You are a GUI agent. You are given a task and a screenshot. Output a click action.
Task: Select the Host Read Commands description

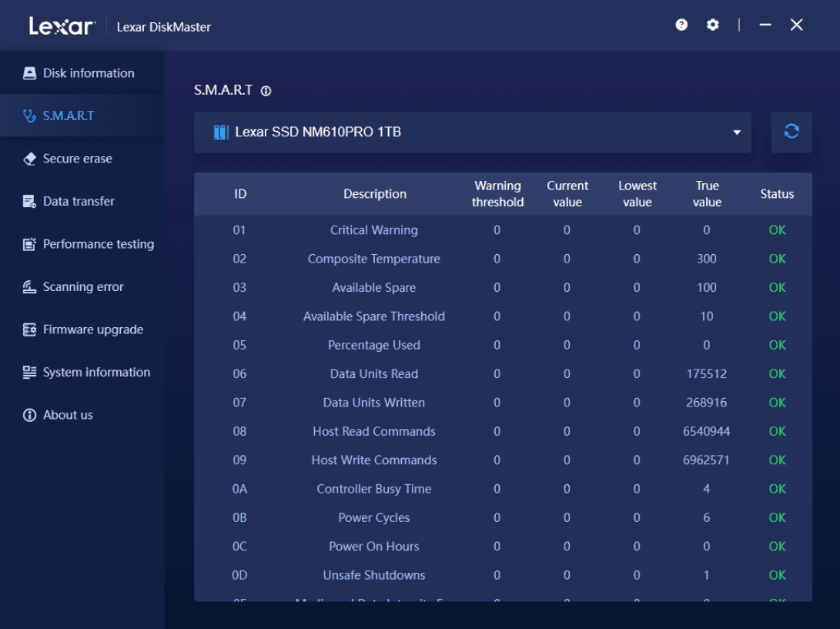click(x=374, y=432)
